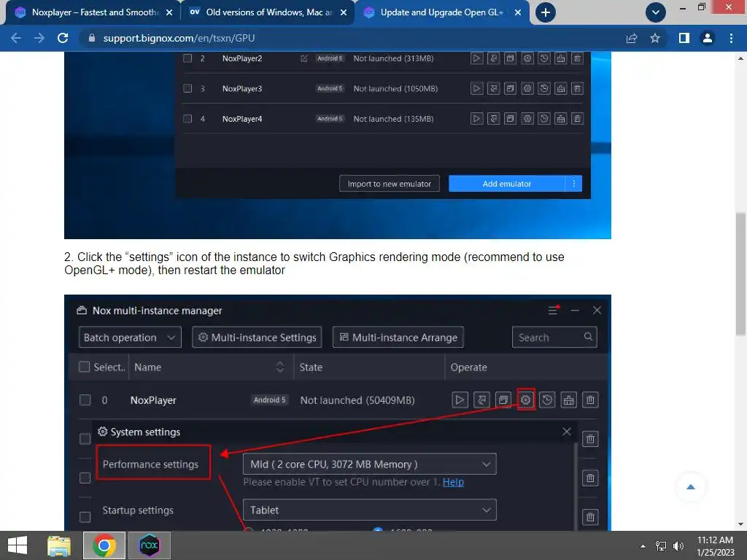Close the Old versions of Windows tab
The height and width of the screenshot is (560, 747).
tap(344, 12)
